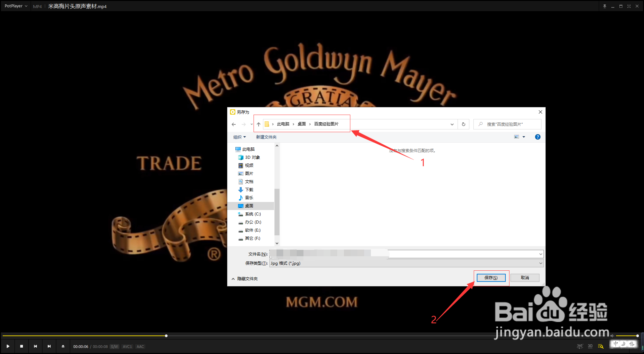The height and width of the screenshot is (354, 644).
Task: Toggle 3D video mode
Action: [x=590, y=346]
